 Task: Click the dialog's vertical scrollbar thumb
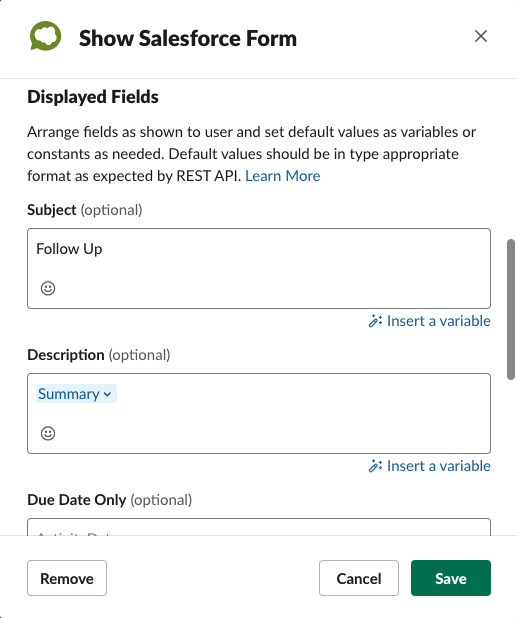tap(511, 309)
